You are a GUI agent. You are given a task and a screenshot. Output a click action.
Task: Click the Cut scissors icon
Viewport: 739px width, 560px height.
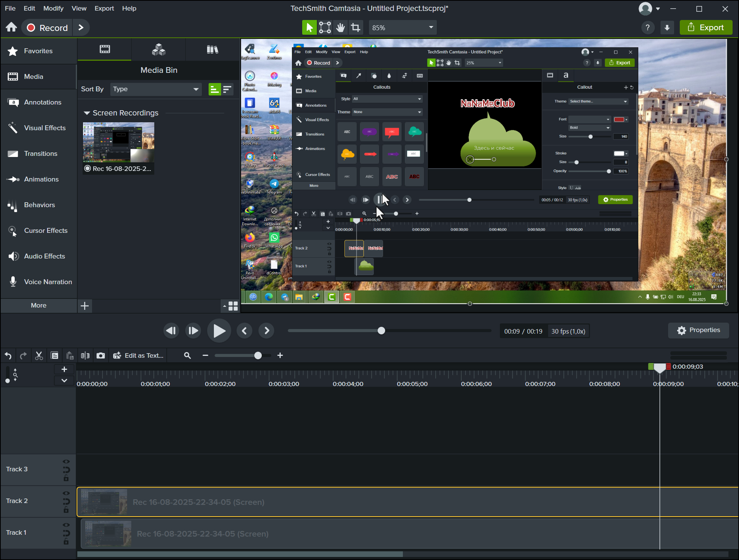pos(39,355)
